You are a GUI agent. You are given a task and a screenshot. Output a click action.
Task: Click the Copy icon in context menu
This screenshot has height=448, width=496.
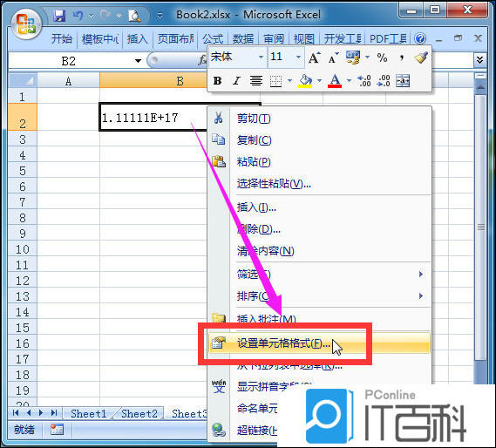click(218, 139)
